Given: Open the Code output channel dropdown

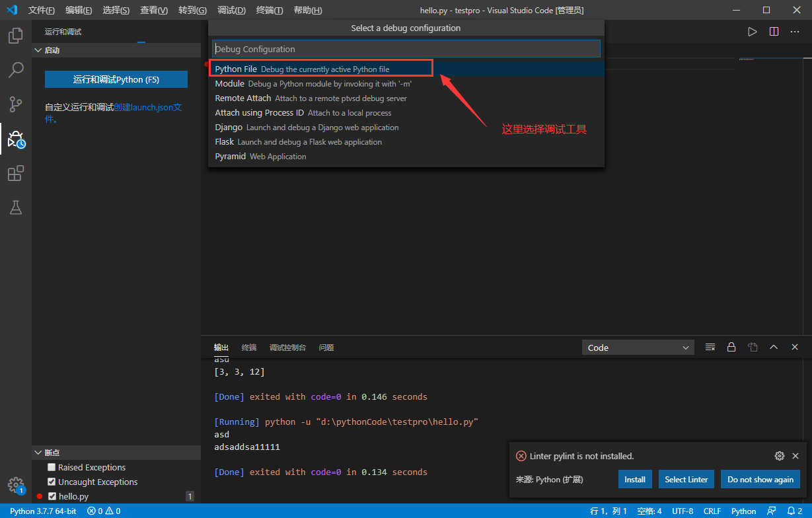Looking at the screenshot, I should coord(638,348).
